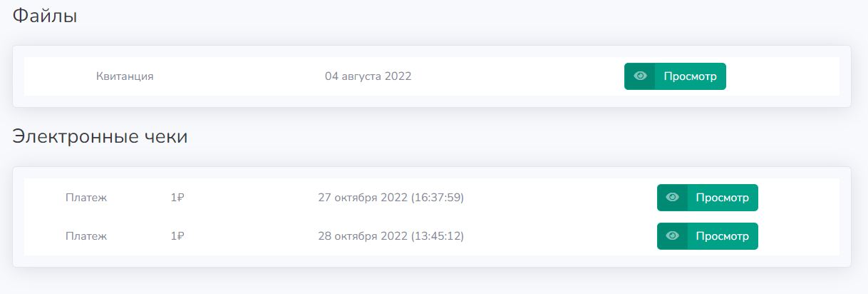Viewport: 868px width, 294px height.
Task: Select the Квитанция file name
Action: (125, 76)
